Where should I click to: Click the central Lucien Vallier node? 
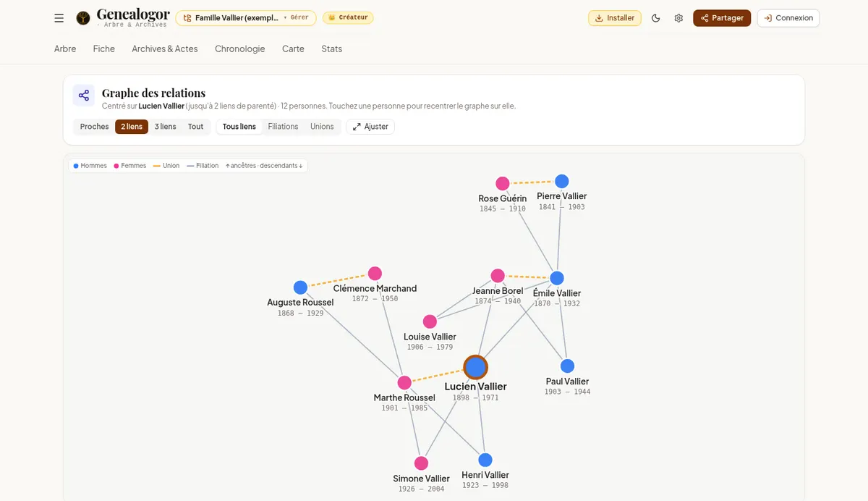[476, 367]
